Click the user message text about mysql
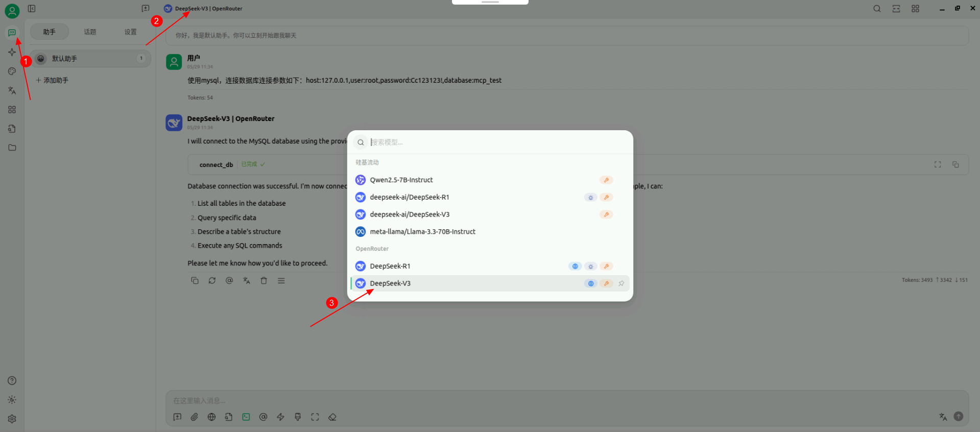This screenshot has height=432, width=980. tap(344, 80)
